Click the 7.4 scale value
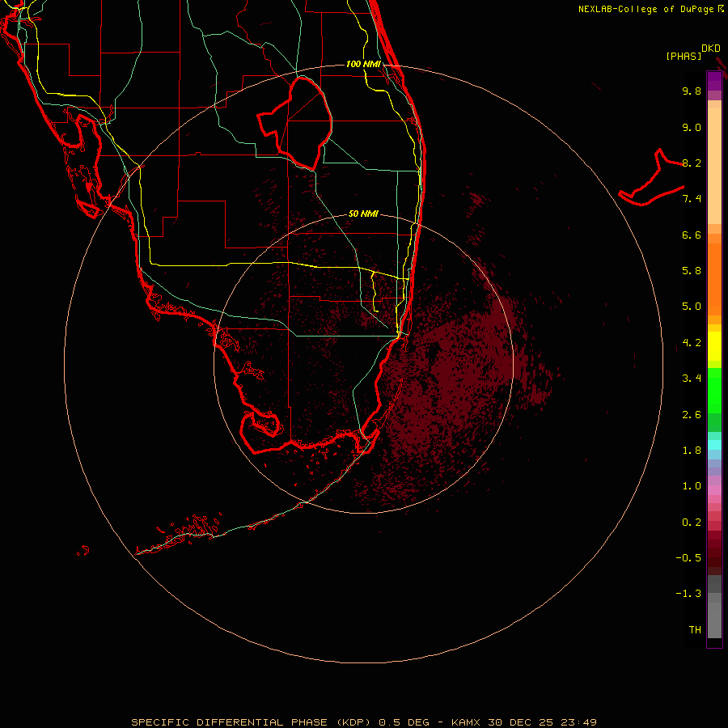The width and height of the screenshot is (728, 728). click(692, 199)
